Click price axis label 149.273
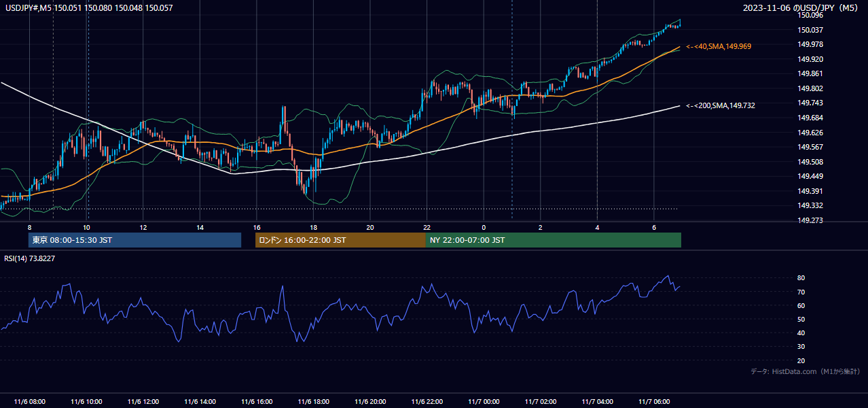868x408 pixels. 810,220
